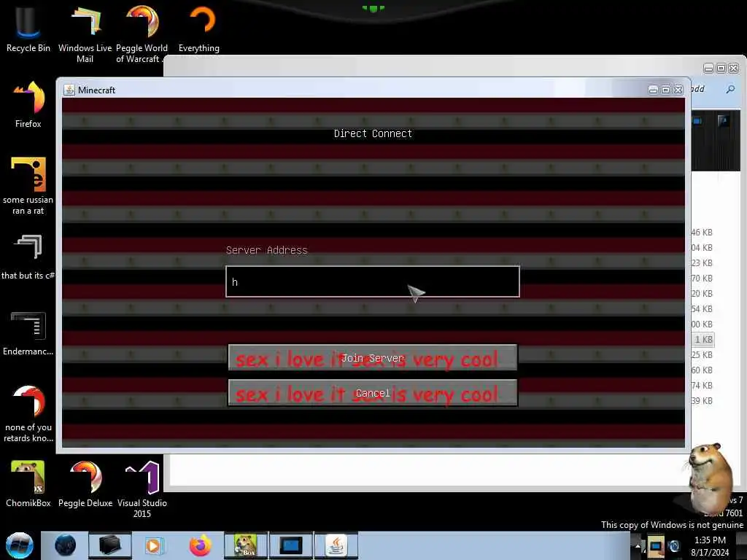Open the monitor tray icon
Screen dimensions: 747x560
tap(656, 546)
